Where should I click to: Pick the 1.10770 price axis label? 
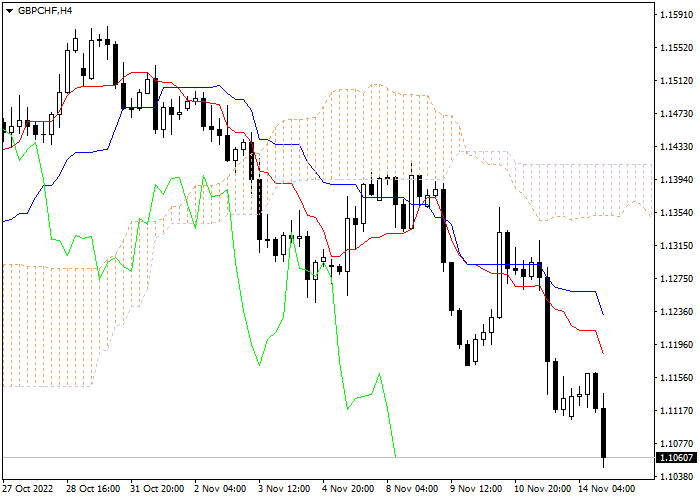pos(676,444)
